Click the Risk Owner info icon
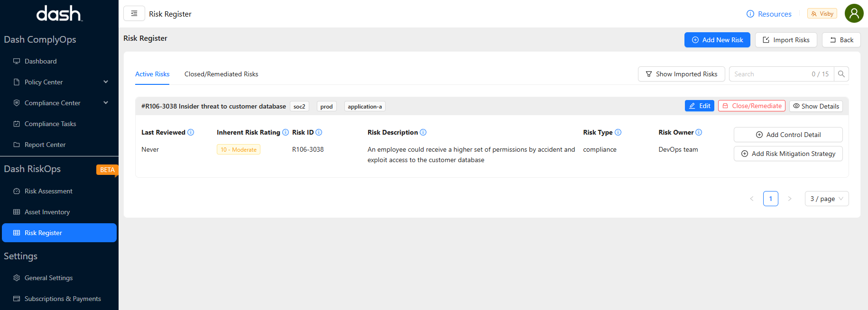The width and height of the screenshot is (868, 310). (x=699, y=132)
